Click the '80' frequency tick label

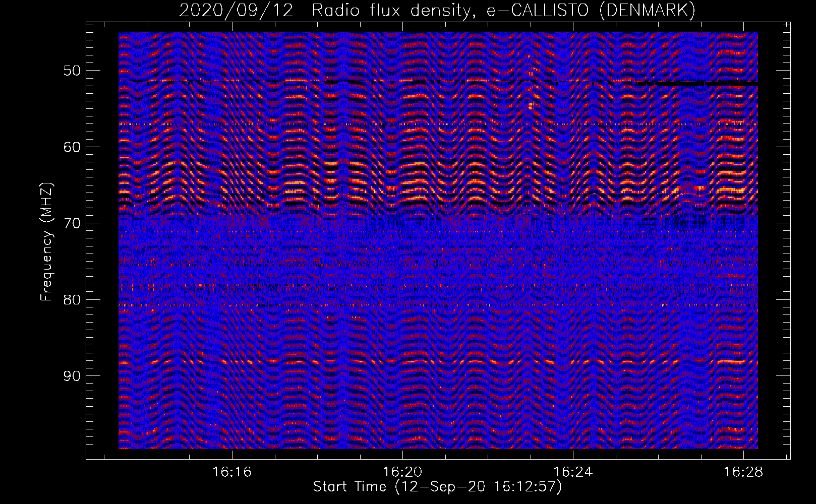point(72,300)
